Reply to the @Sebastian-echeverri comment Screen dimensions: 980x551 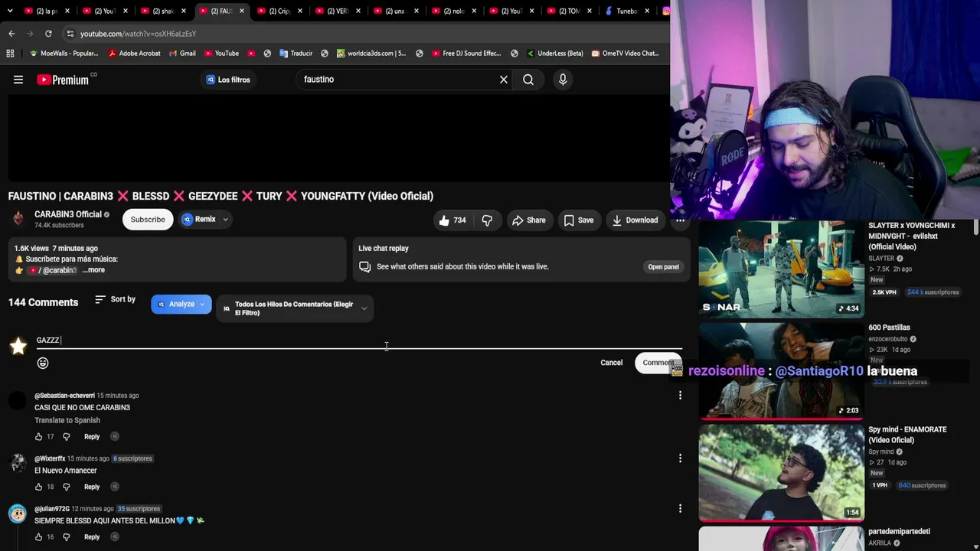coord(92,437)
